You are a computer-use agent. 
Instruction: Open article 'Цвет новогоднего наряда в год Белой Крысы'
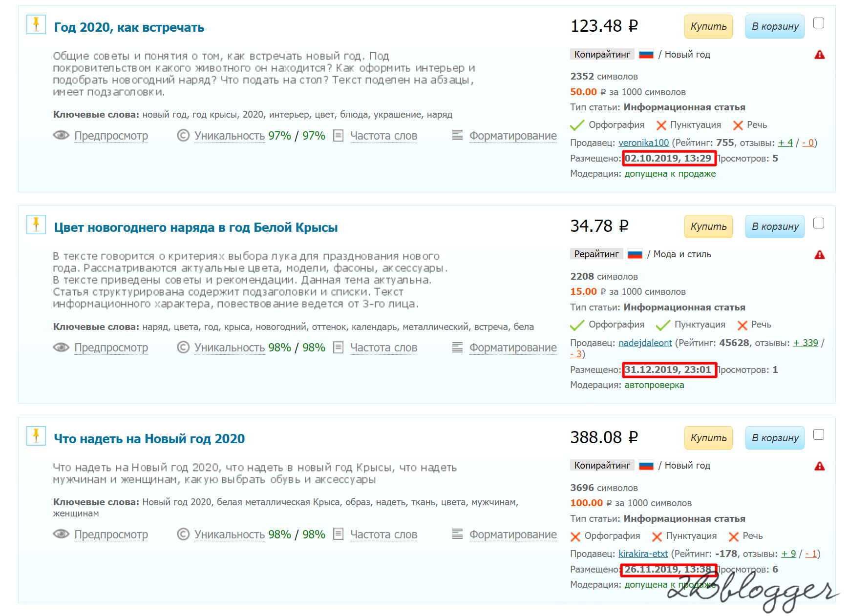click(x=195, y=227)
